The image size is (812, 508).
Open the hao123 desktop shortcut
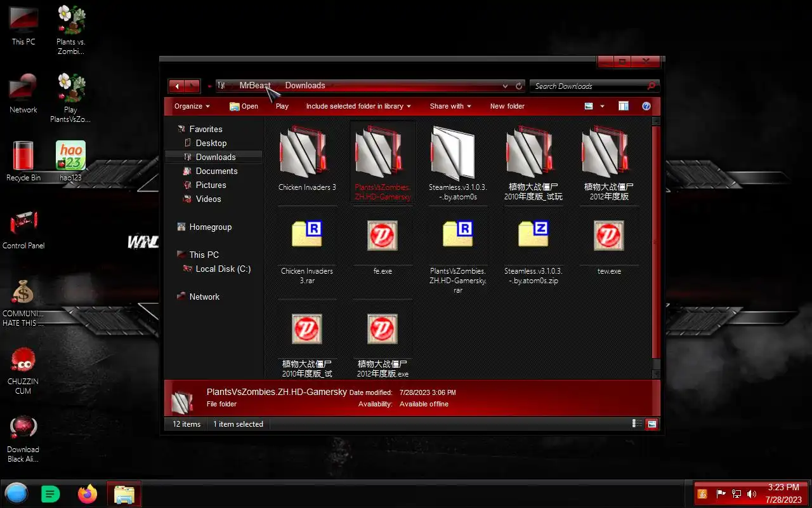click(x=70, y=161)
